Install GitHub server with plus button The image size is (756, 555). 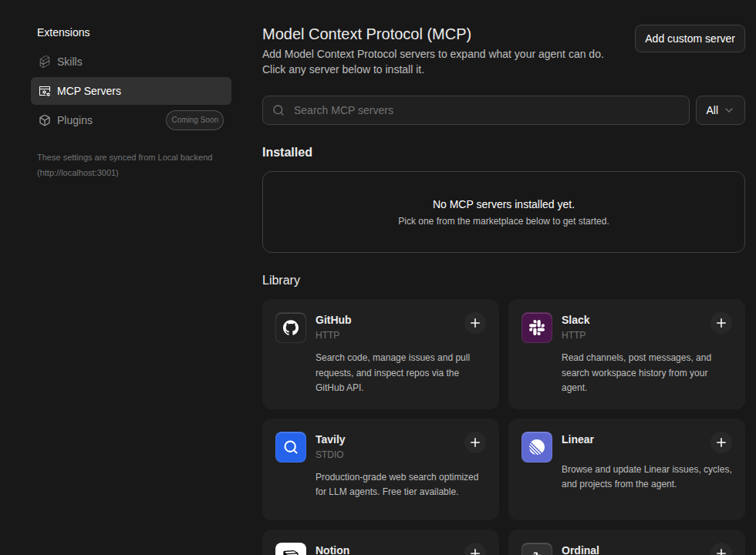475,323
